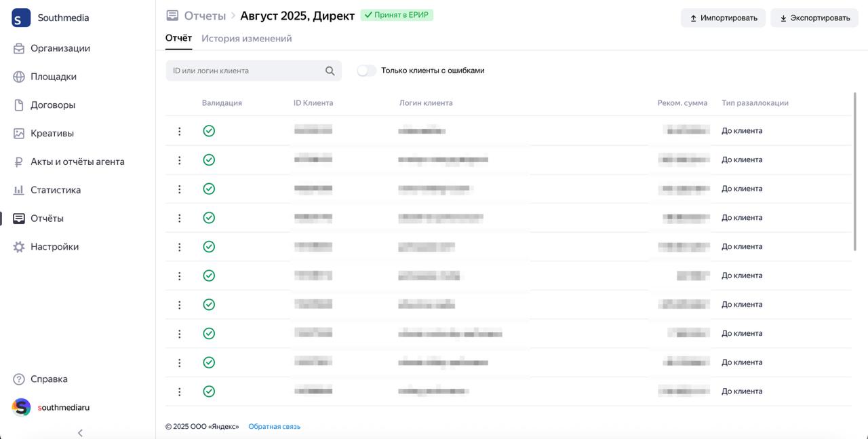Open the three-dot menu of the last row
Image resolution: width=868 pixels, height=439 pixels.
(179, 392)
